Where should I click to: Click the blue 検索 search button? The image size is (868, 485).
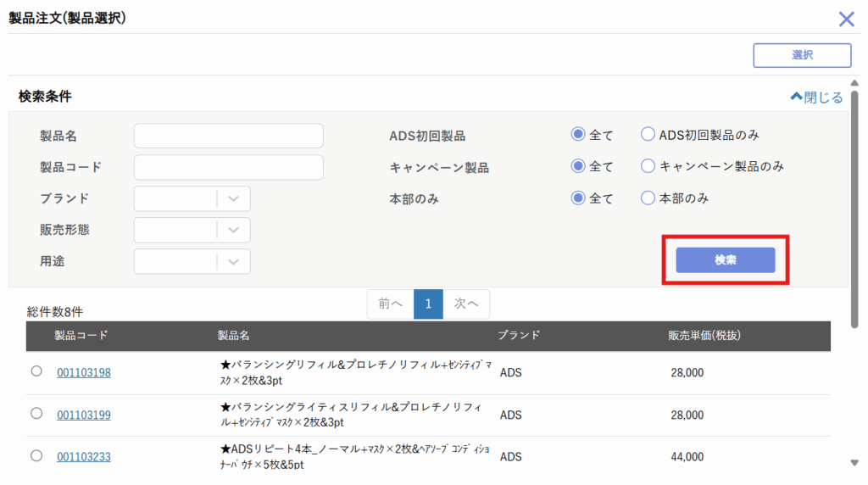(725, 260)
